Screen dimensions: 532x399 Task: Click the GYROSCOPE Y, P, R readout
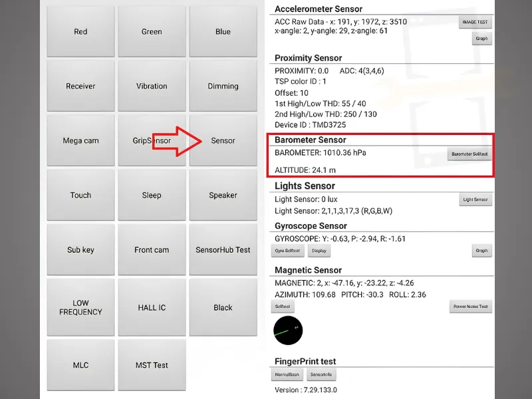(x=340, y=239)
